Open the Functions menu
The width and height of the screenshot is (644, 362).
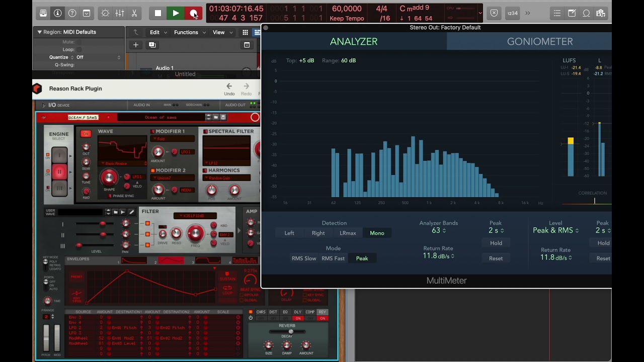tap(190, 32)
